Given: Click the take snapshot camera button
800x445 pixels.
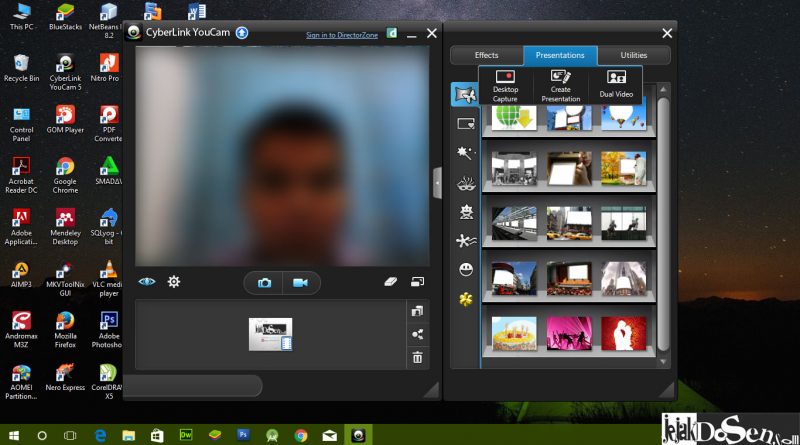Looking at the screenshot, I should [264, 283].
